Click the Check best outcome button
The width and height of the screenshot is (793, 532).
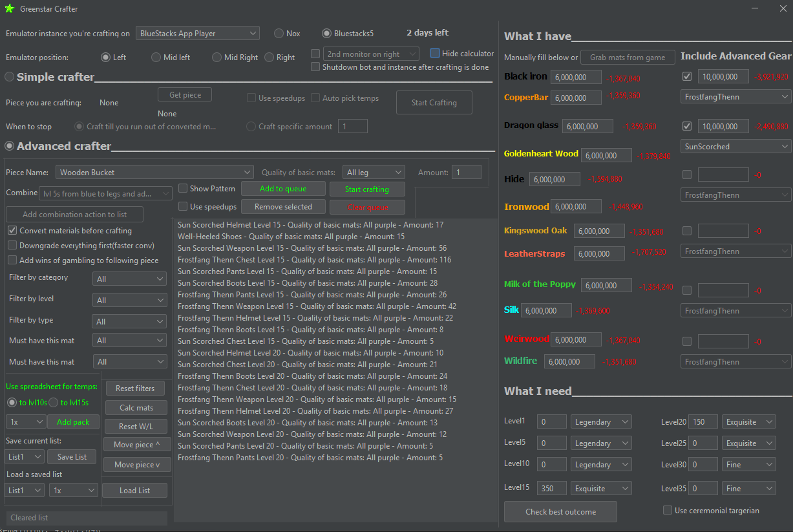[x=560, y=511]
